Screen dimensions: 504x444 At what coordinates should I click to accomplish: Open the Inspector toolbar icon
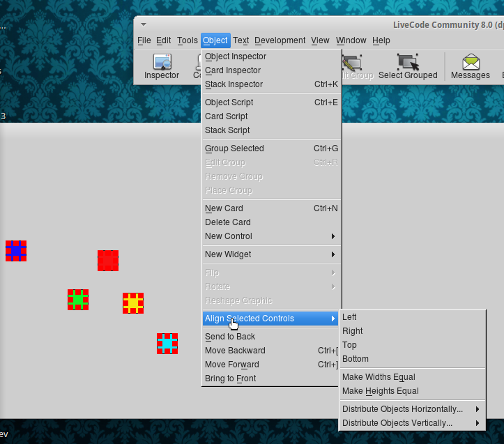[x=162, y=66]
